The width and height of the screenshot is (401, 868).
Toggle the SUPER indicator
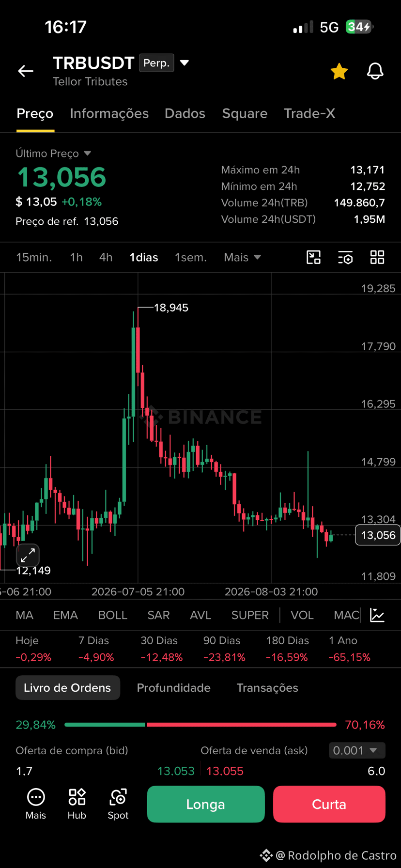click(250, 615)
